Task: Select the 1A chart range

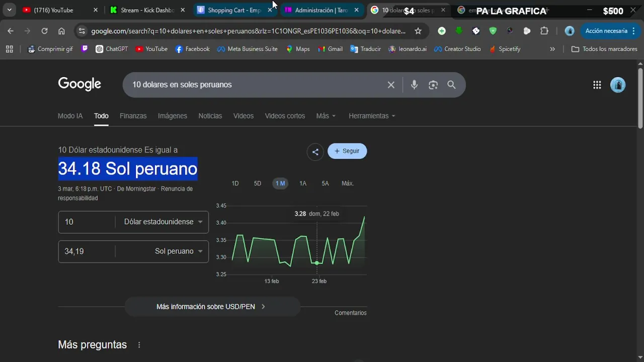Action: pyautogui.click(x=303, y=184)
